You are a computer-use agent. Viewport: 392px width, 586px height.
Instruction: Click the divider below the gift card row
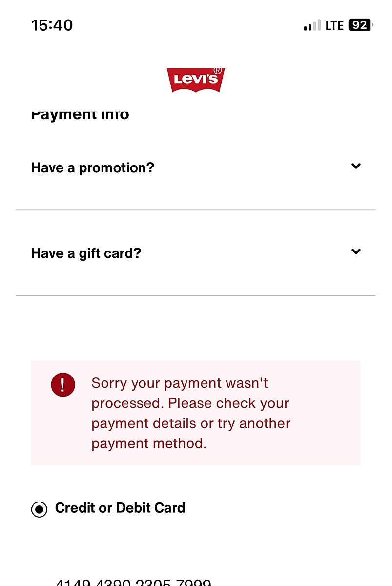[x=195, y=296]
